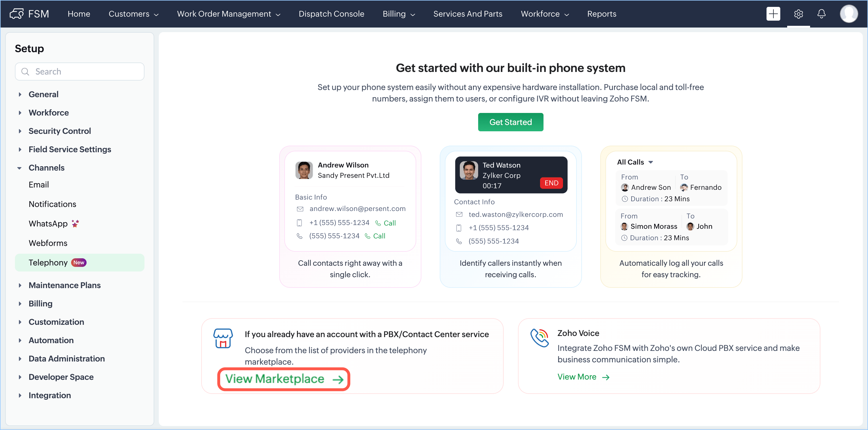Select WhatsApp under Channels
This screenshot has height=430, width=868.
tap(48, 224)
